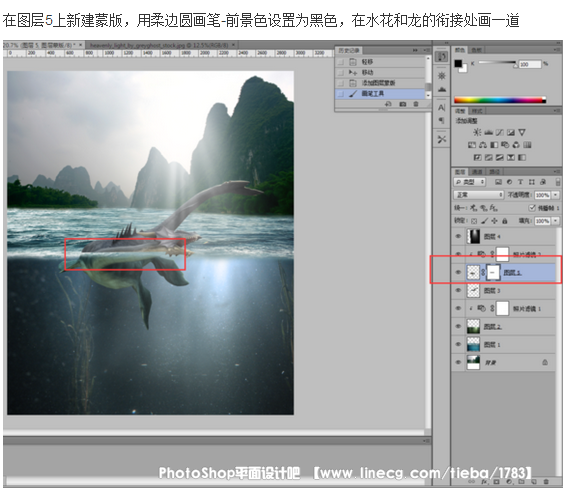Add a Brightness/Contrast adjustment
This screenshot has height=490, width=582.
pyautogui.click(x=477, y=132)
